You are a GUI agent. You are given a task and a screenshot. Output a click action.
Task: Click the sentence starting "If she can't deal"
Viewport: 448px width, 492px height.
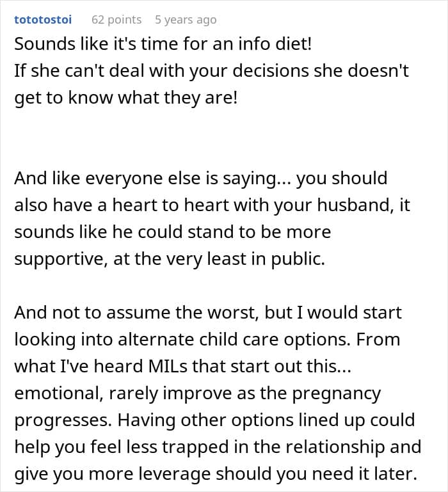pyautogui.click(x=211, y=84)
